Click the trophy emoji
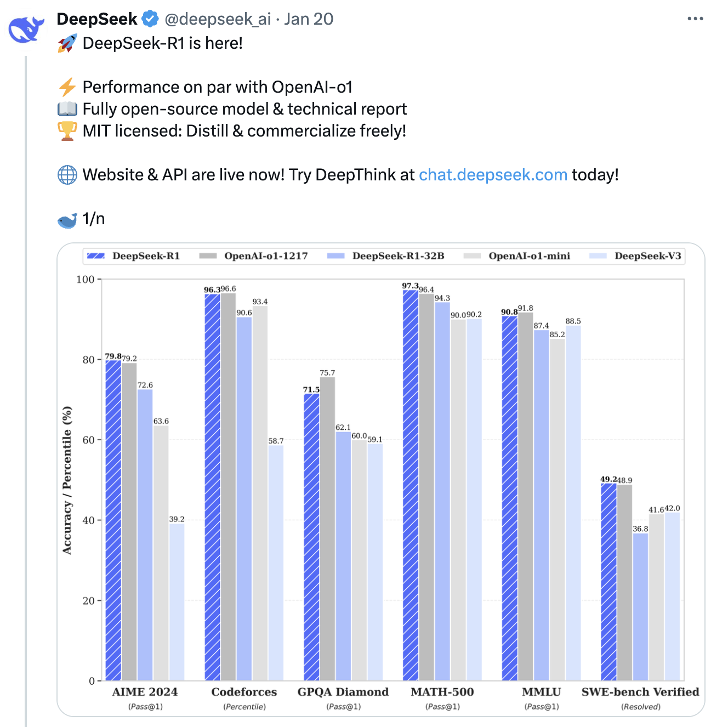 pos(67,131)
